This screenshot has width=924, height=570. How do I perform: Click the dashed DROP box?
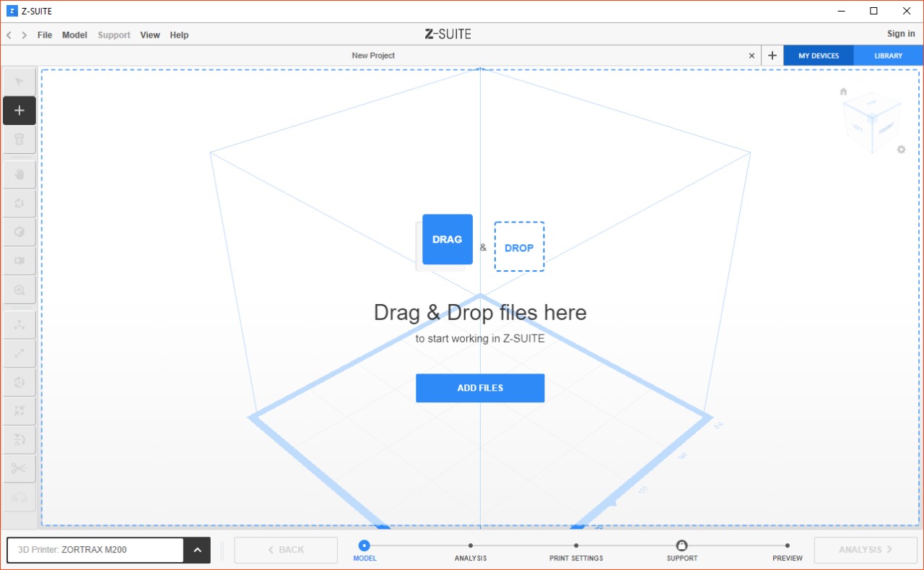[519, 247]
